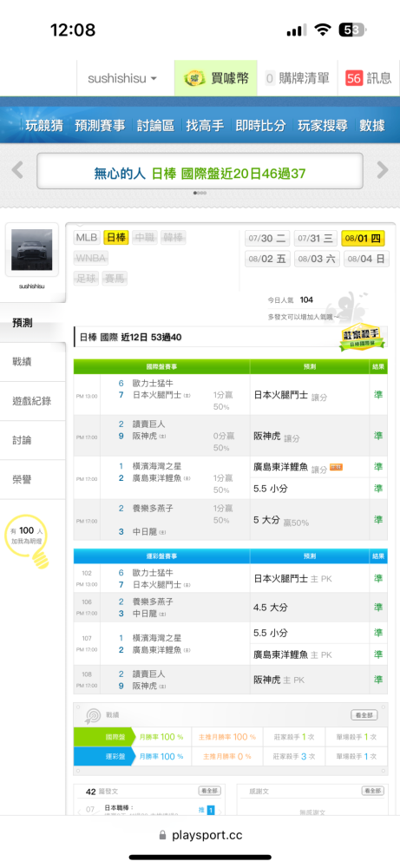Select the MLB league filter
Screen dimensions: 400x868
click(86, 238)
